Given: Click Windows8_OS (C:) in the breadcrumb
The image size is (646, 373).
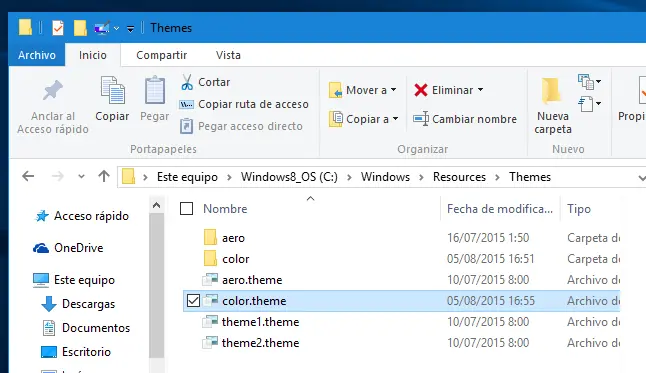Looking at the screenshot, I should click(x=289, y=177).
